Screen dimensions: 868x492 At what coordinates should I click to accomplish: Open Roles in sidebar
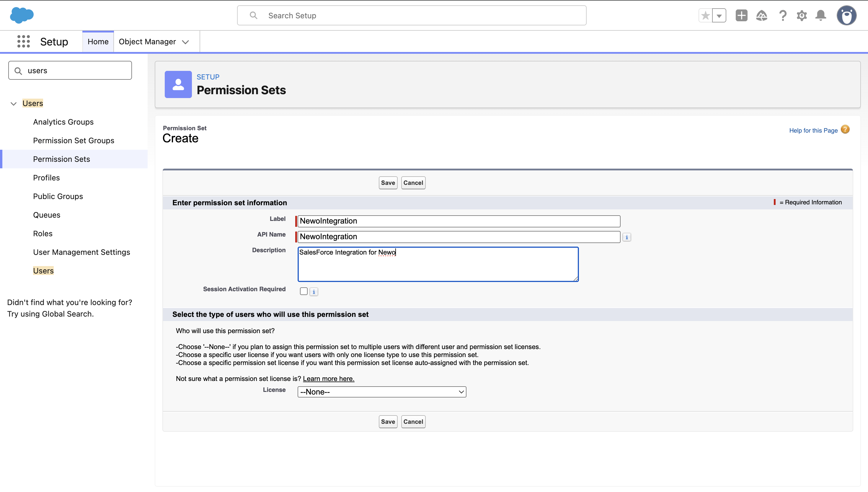tap(43, 233)
